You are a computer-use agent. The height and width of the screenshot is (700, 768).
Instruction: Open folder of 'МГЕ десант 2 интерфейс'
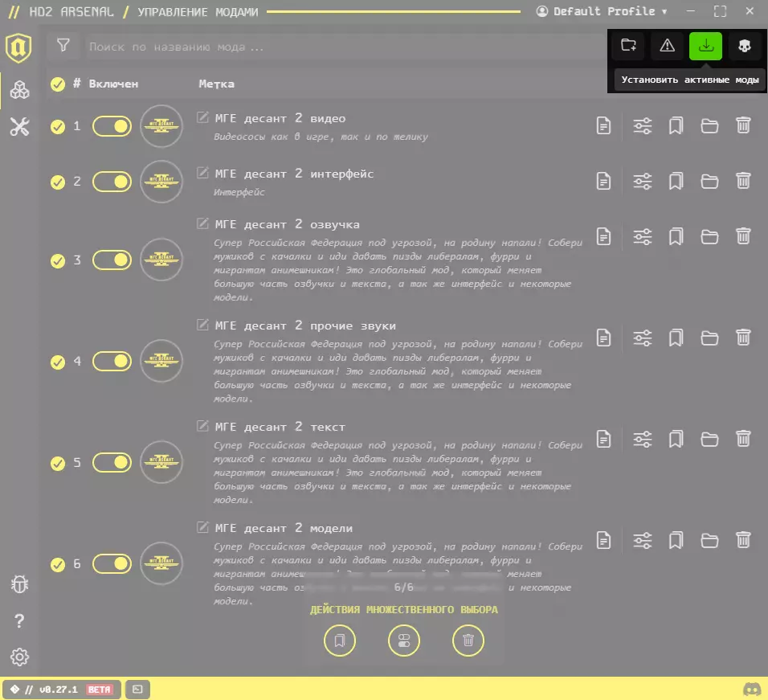click(x=709, y=182)
